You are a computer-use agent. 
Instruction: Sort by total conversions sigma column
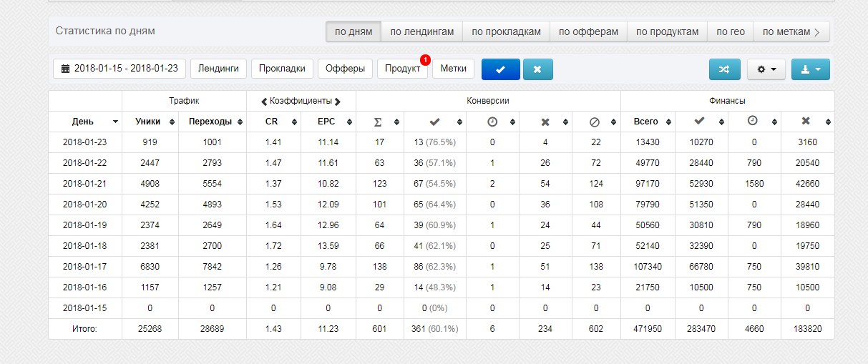coord(380,122)
